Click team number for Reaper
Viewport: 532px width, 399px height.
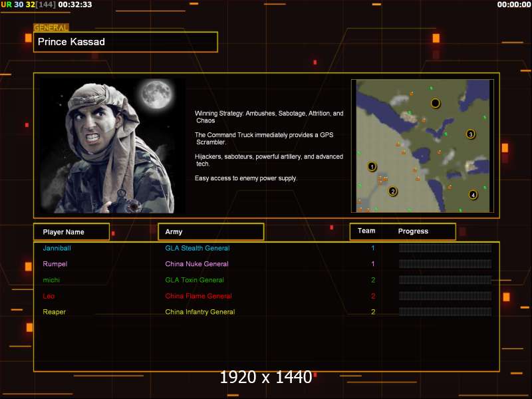click(x=373, y=312)
